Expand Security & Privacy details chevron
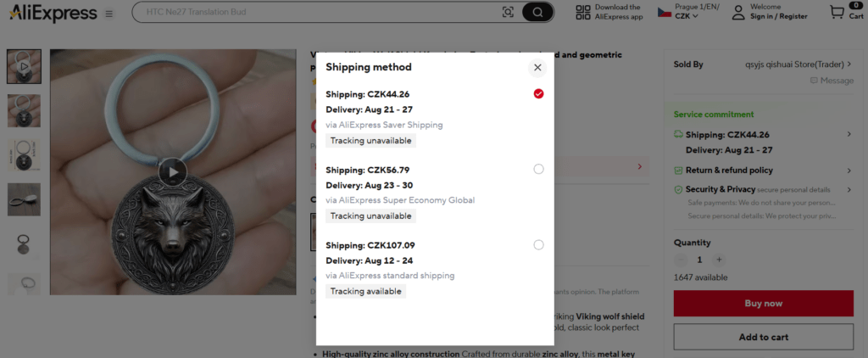Screen dimensions: 868x358 849,189
